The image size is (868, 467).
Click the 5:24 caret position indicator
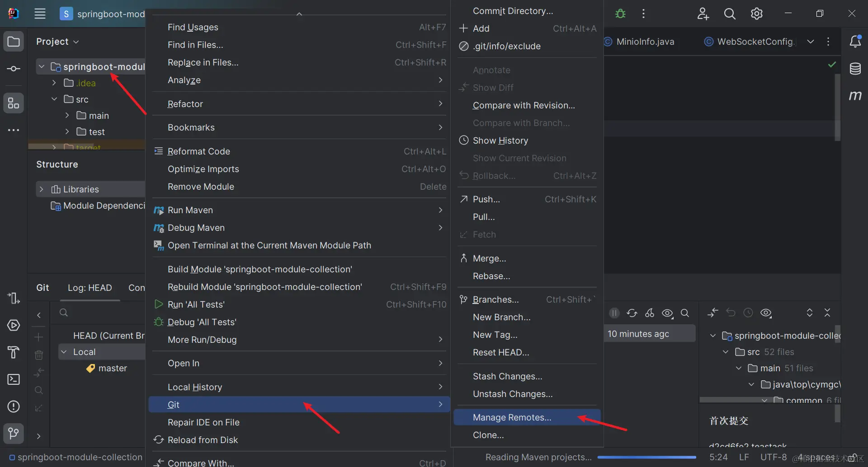(718, 457)
